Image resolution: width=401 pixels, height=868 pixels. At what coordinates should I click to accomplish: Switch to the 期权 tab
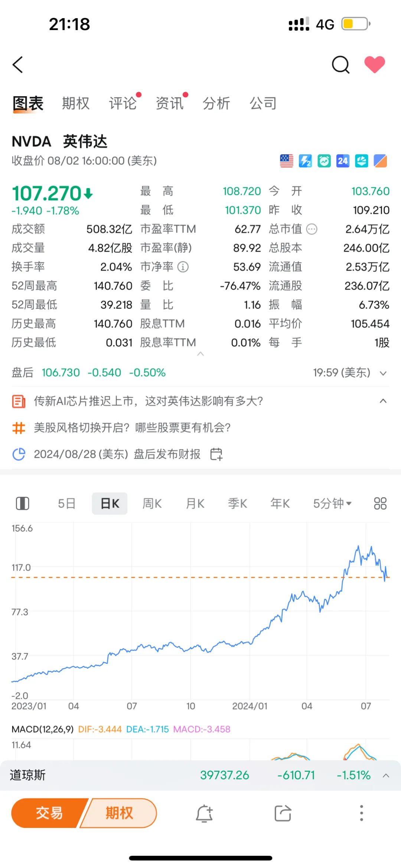[76, 103]
